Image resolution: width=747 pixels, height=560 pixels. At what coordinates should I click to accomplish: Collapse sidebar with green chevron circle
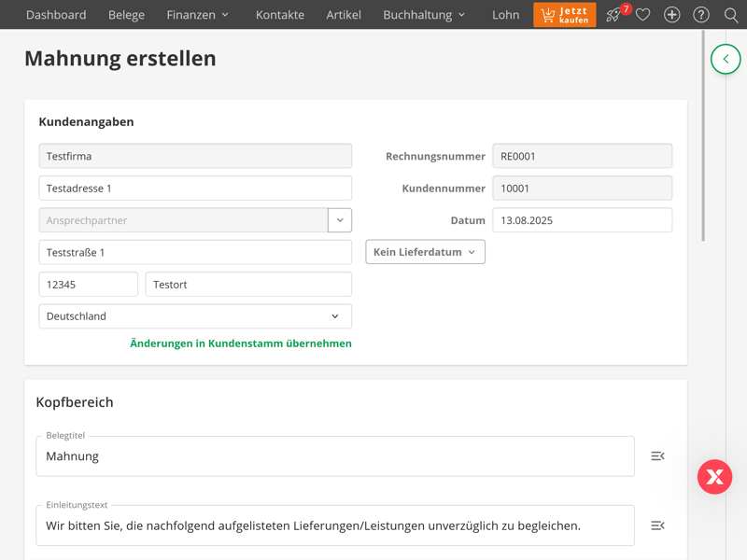[726, 59]
